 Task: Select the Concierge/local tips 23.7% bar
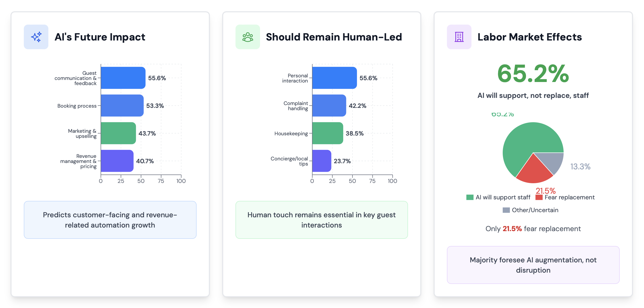click(321, 161)
